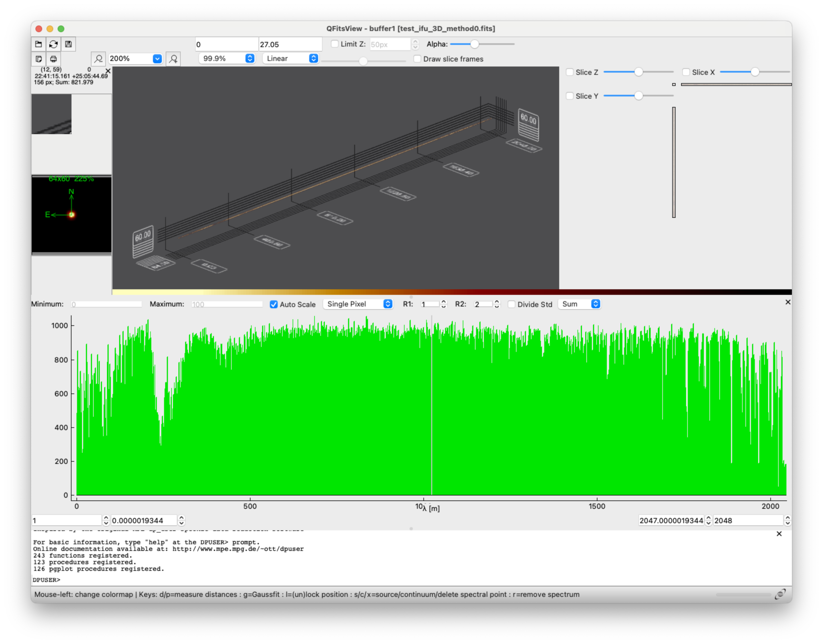Uncheck the Auto Scale checkbox
The width and height of the screenshot is (823, 644).
click(274, 304)
